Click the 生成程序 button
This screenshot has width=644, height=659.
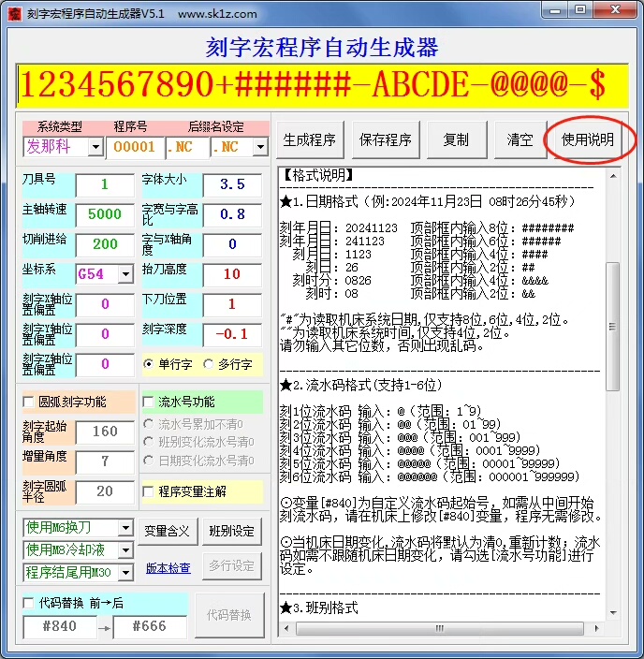[x=310, y=140]
